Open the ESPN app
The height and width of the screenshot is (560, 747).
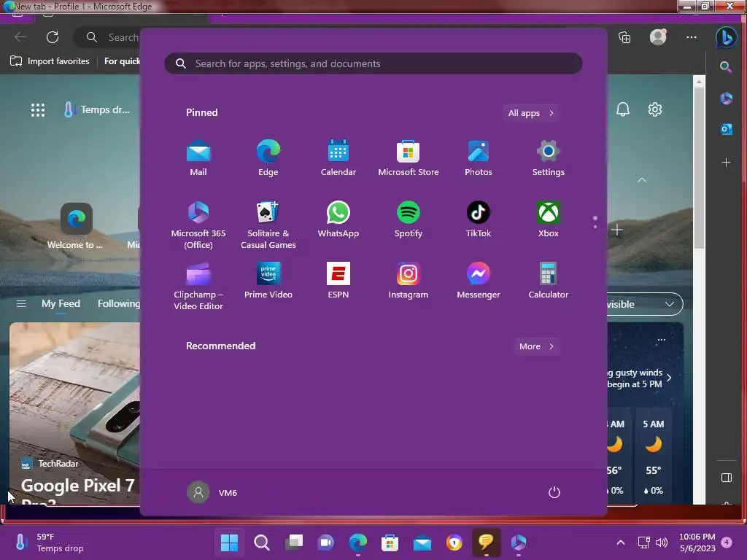(x=338, y=281)
